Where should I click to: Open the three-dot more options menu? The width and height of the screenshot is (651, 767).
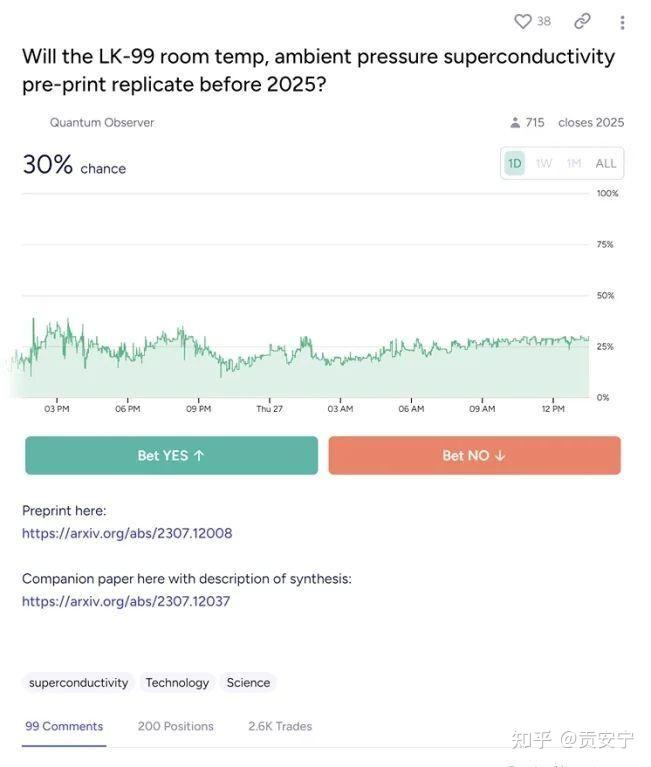point(622,23)
